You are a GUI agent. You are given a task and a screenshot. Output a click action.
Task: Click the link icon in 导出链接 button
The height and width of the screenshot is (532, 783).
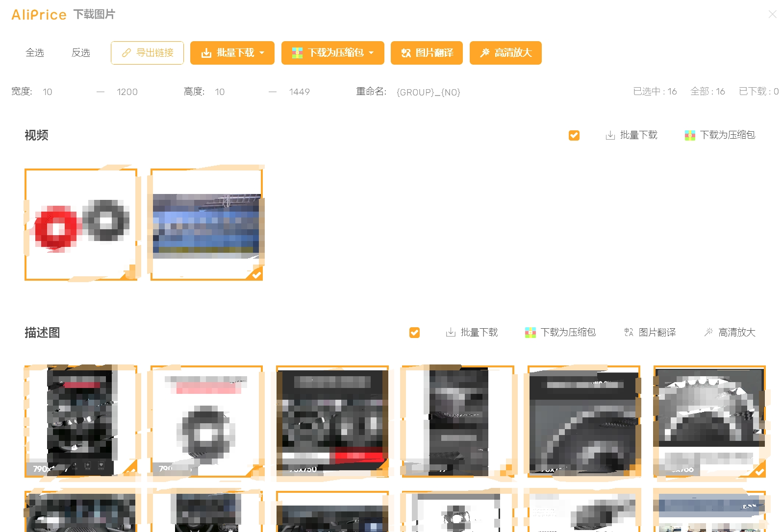point(126,53)
